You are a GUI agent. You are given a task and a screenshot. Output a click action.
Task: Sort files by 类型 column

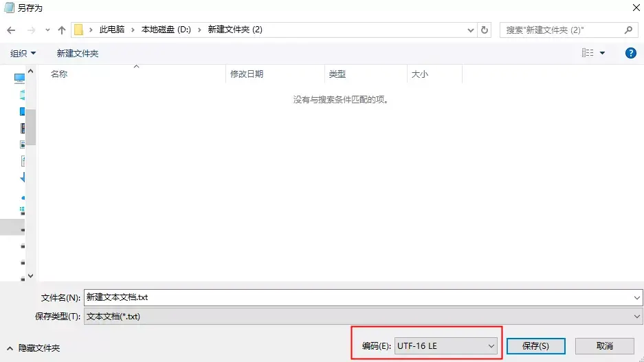(x=337, y=74)
